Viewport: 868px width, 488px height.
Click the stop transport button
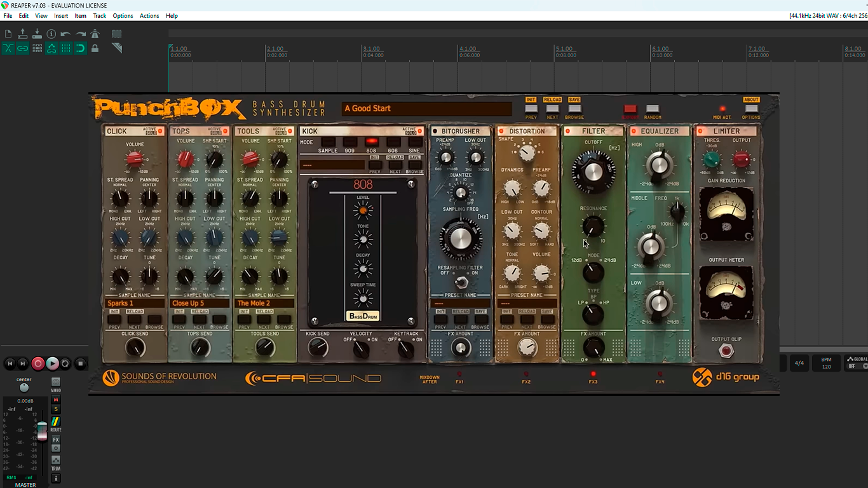coord(81,363)
